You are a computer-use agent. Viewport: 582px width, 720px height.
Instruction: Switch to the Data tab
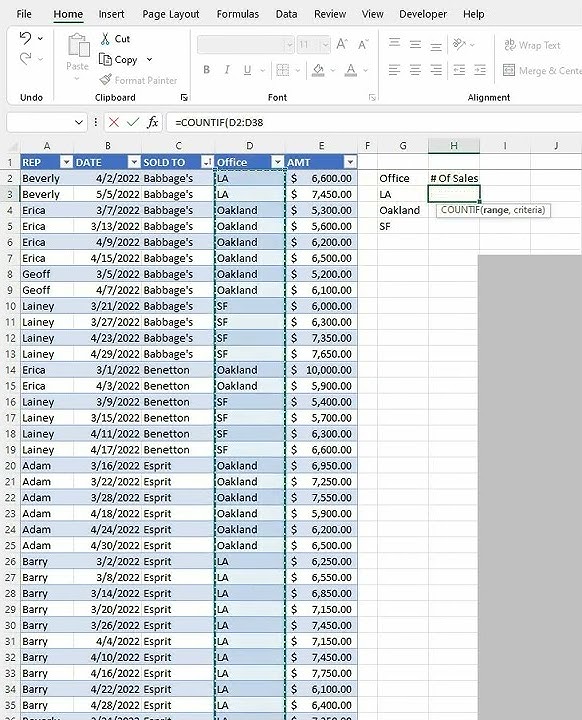pyautogui.click(x=287, y=14)
